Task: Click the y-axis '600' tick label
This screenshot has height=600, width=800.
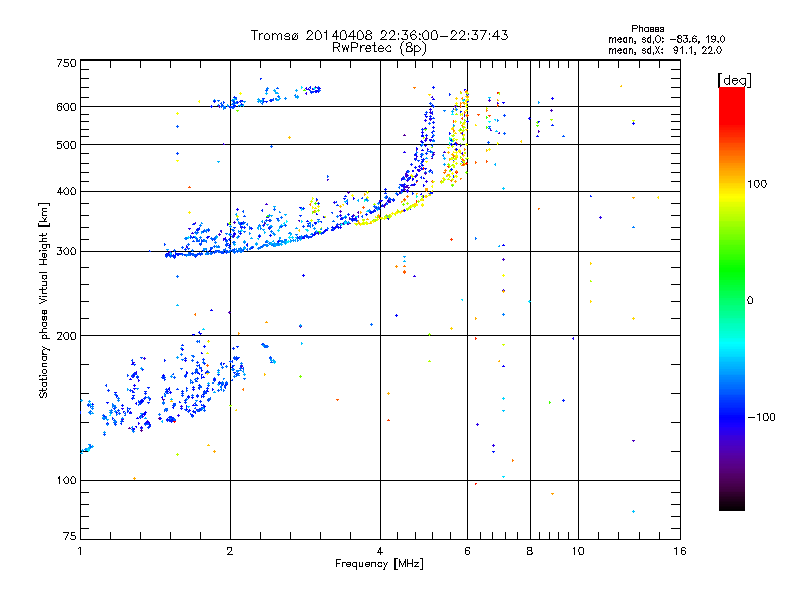Action: [66, 107]
